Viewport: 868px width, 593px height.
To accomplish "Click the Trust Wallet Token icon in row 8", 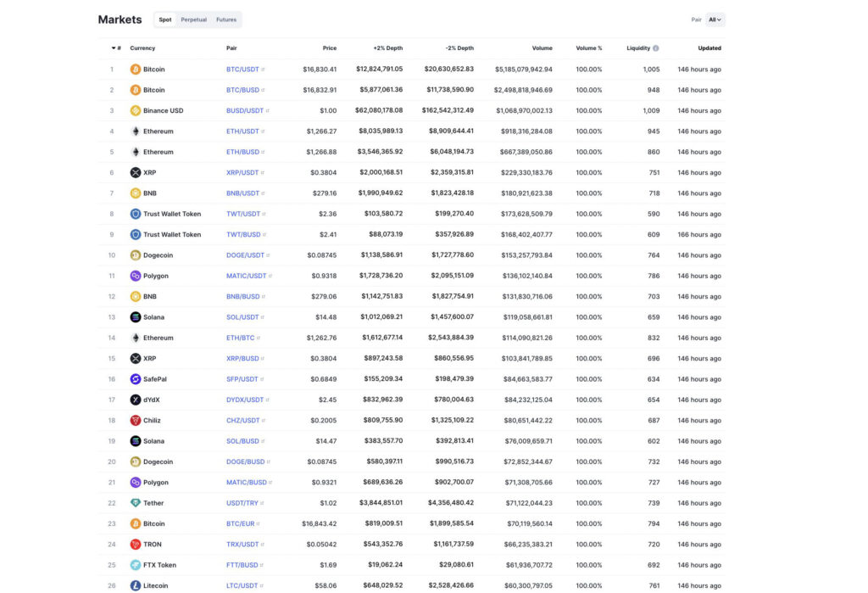I will (x=135, y=214).
